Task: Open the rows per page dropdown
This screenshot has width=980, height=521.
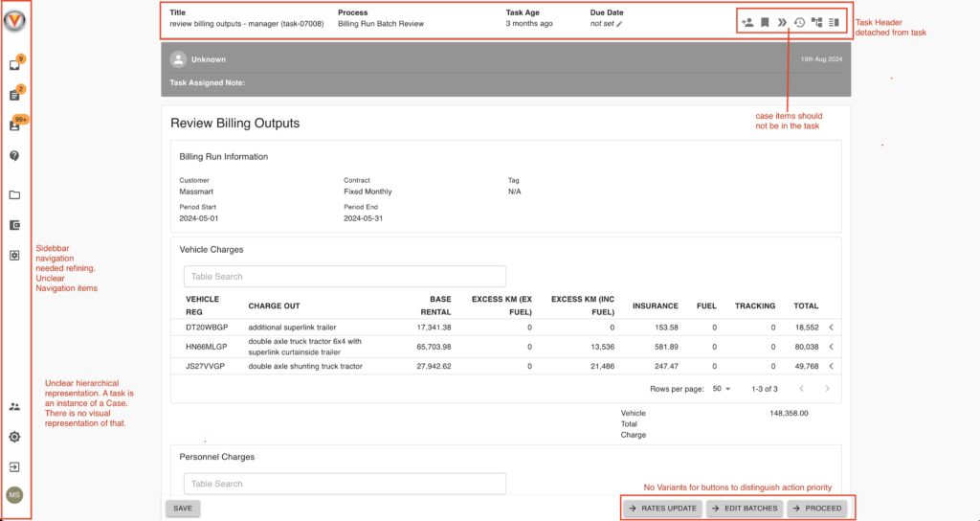Action: [x=723, y=389]
